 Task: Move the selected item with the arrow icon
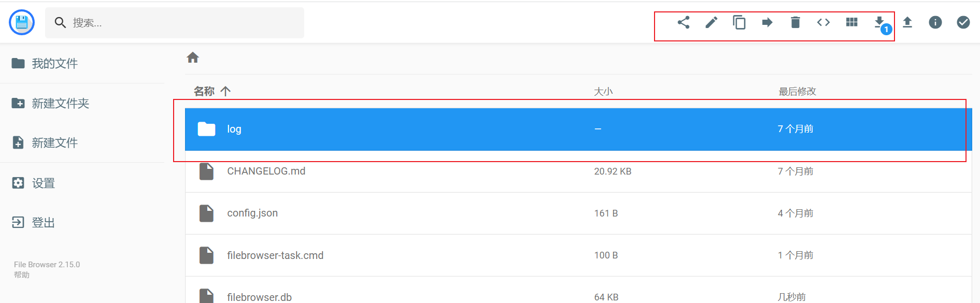click(x=767, y=22)
